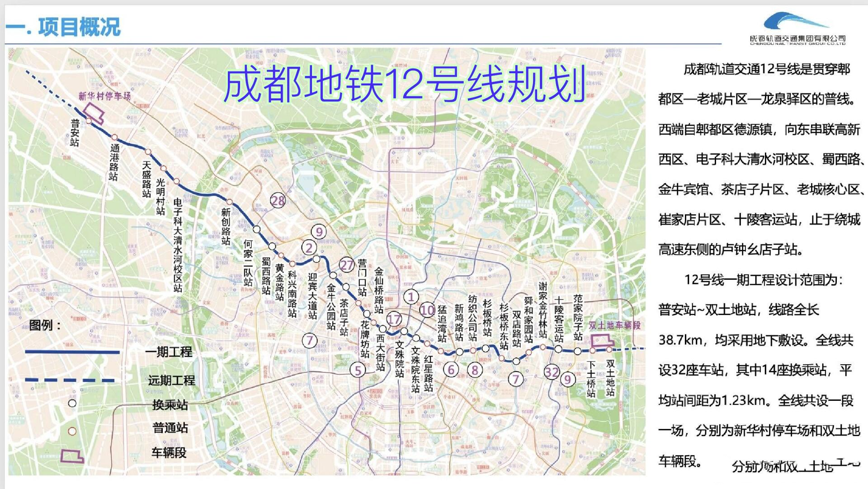
Task: Click the 成都轨道交通12号线是贯穿郫 paragraph line
Action: 767,69
